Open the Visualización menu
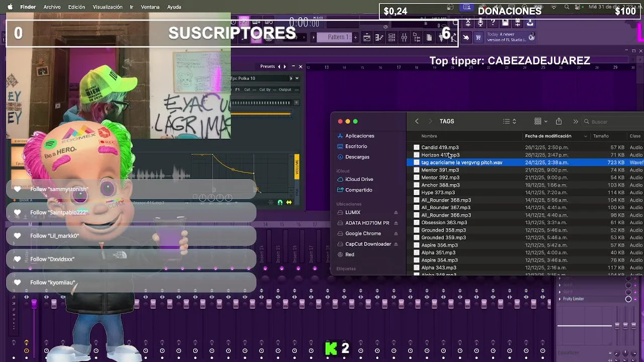The image size is (644, 362). pyautogui.click(x=108, y=7)
